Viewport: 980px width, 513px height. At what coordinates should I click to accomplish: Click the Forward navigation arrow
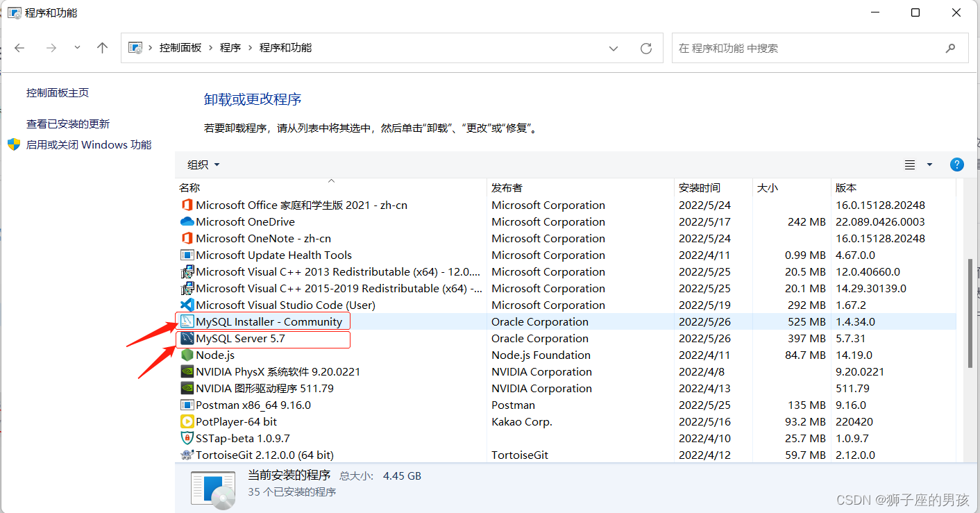(51, 48)
